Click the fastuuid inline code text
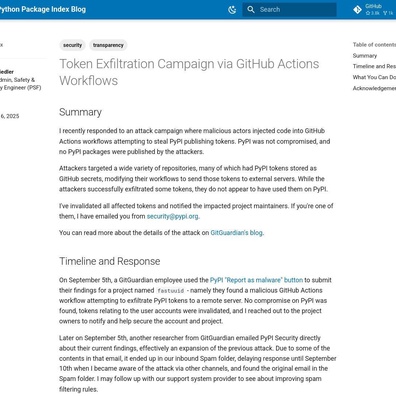 171,291
